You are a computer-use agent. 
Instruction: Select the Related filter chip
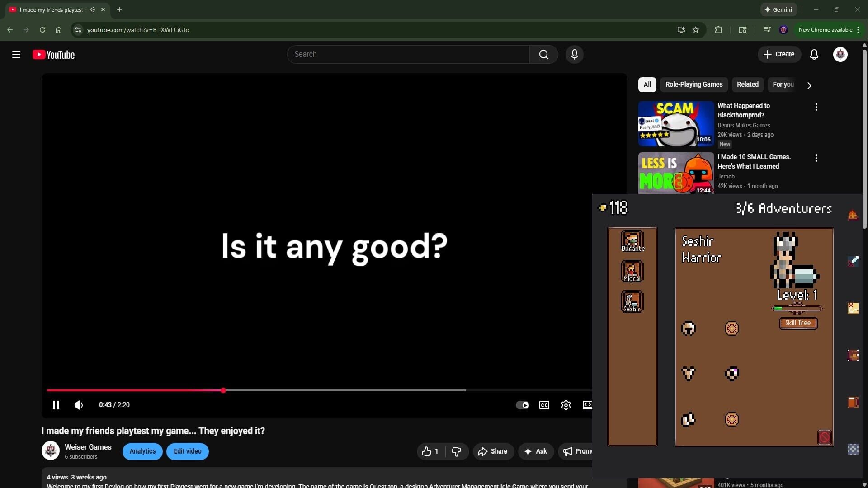tap(748, 84)
